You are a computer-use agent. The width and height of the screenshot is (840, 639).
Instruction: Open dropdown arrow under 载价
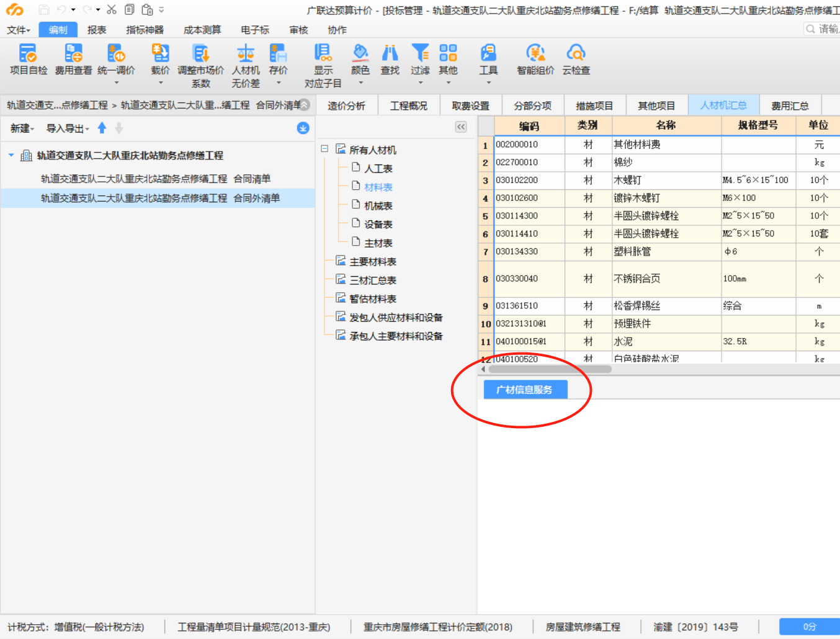[160, 83]
